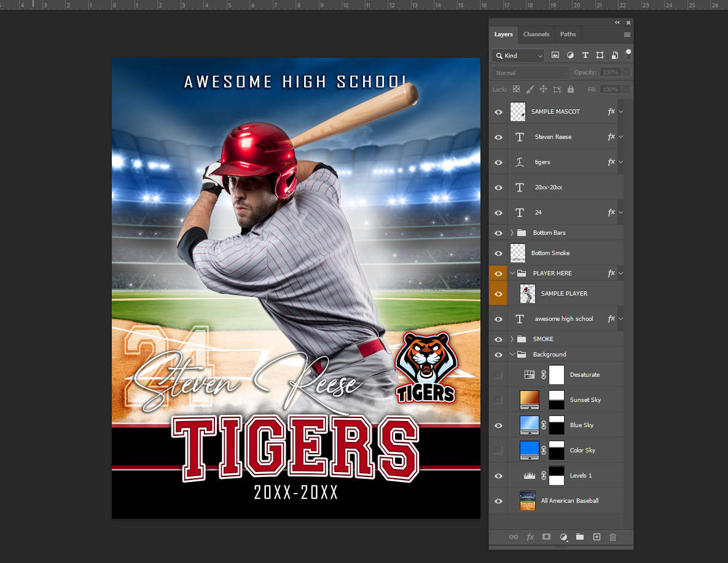
Task: Expand effects on the 24 layer
Action: tap(620, 212)
